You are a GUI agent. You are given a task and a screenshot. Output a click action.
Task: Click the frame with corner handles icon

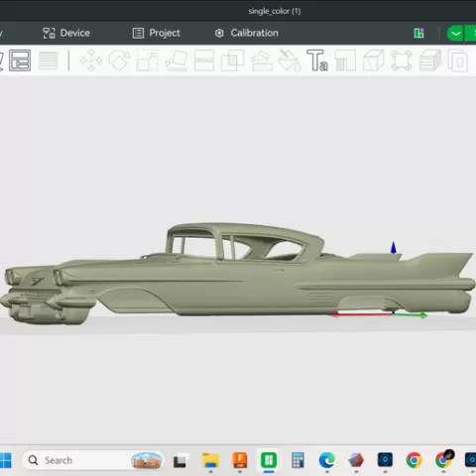pyautogui.click(x=402, y=60)
